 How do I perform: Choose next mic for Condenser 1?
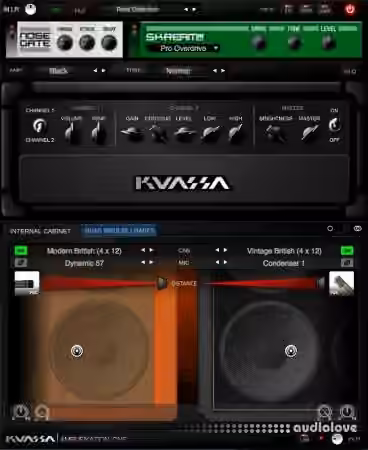point(226,262)
